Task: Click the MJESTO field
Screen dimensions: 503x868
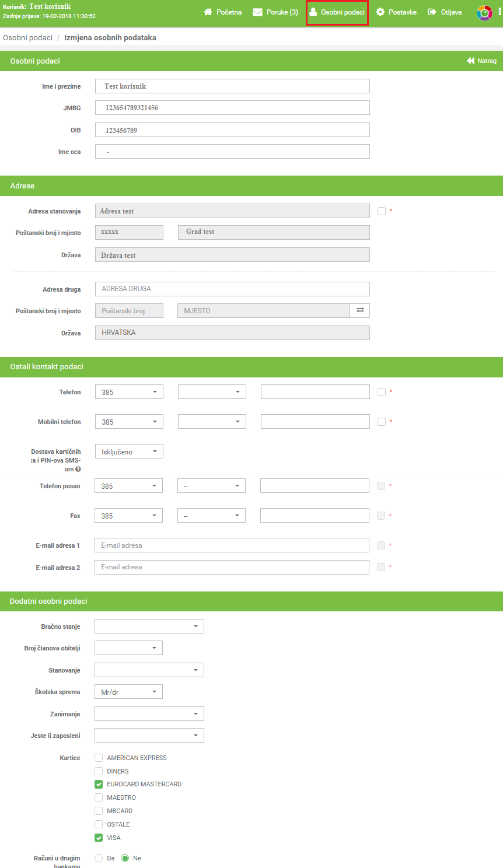Action: point(264,311)
